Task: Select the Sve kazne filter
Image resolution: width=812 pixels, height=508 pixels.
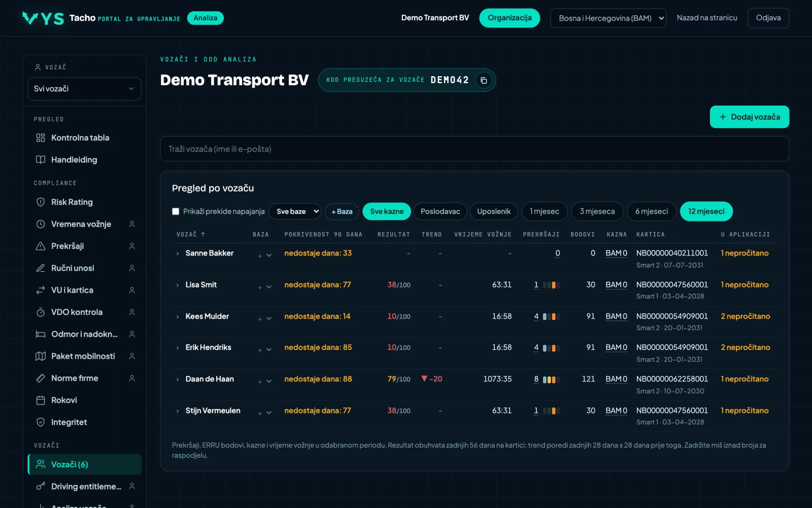Action: click(387, 211)
